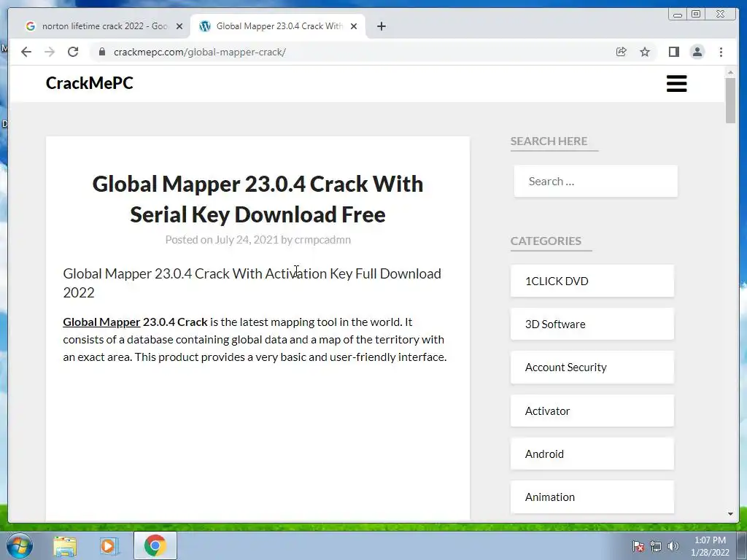The height and width of the screenshot is (560, 747).
Task: Click the scrollbar up arrow
Action: (730, 72)
